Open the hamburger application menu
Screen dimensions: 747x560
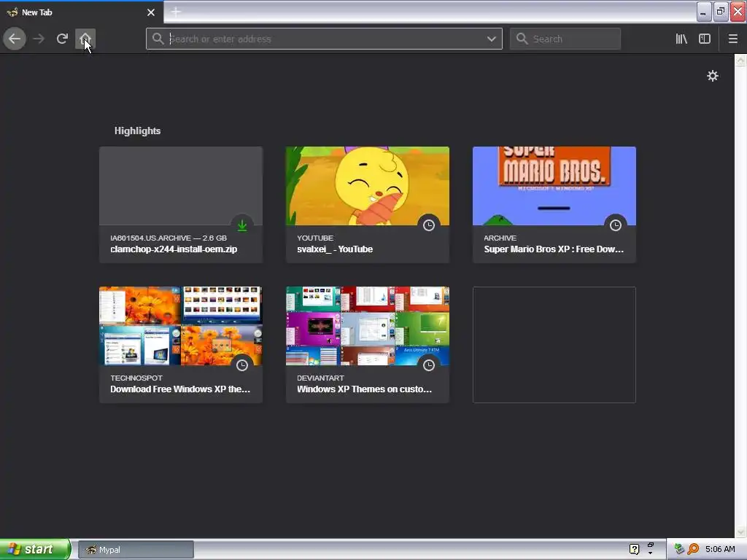tap(732, 39)
